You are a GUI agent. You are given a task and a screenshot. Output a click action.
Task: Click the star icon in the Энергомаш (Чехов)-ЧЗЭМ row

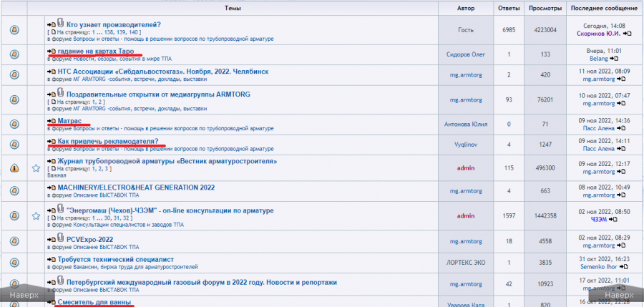35,215
